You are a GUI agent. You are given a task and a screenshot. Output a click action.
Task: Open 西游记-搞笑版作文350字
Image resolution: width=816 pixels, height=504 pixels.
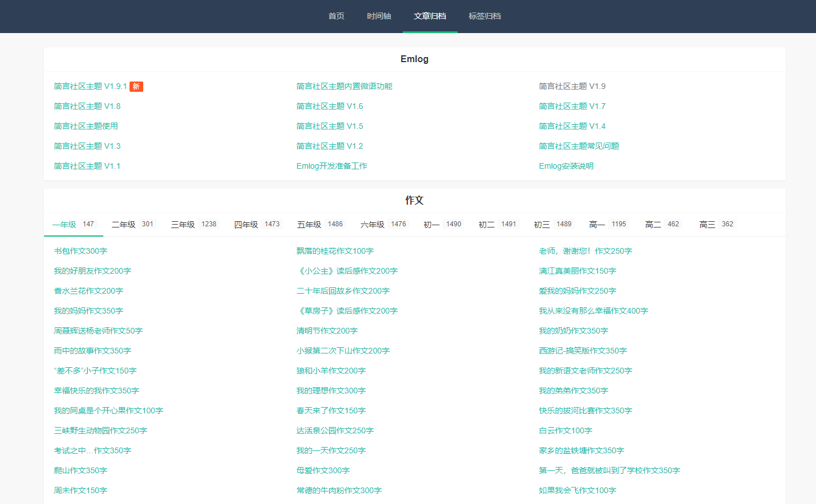click(583, 351)
